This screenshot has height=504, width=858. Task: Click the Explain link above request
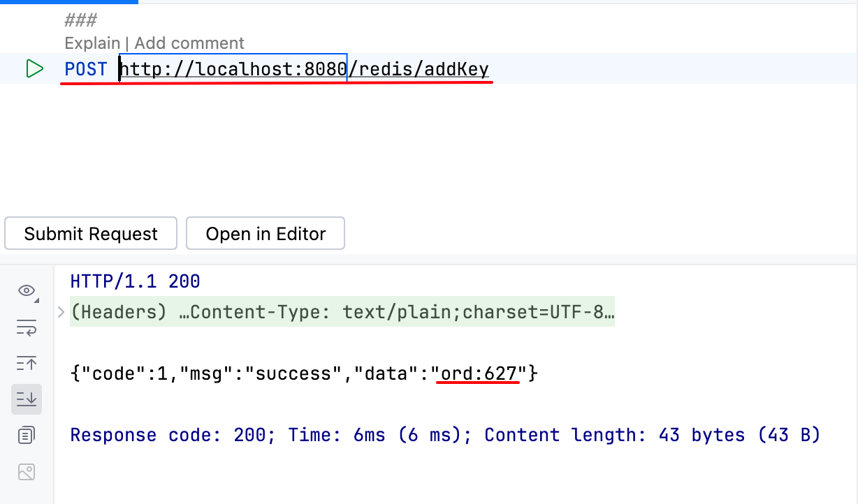point(92,43)
